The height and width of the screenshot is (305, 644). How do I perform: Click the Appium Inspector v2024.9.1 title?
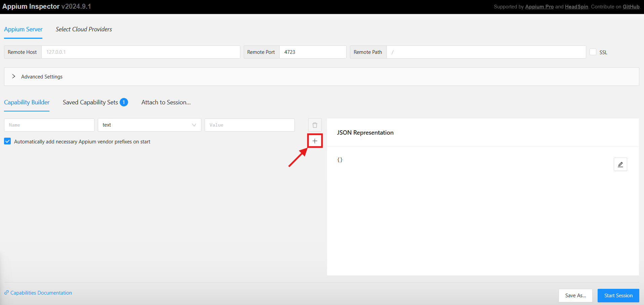pyautogui.click(x=47, y=6)
